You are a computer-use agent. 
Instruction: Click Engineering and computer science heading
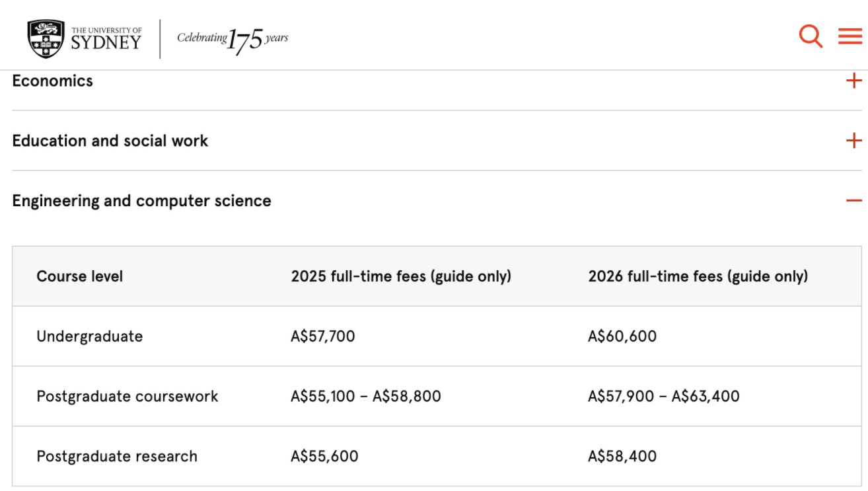[141, 201]
